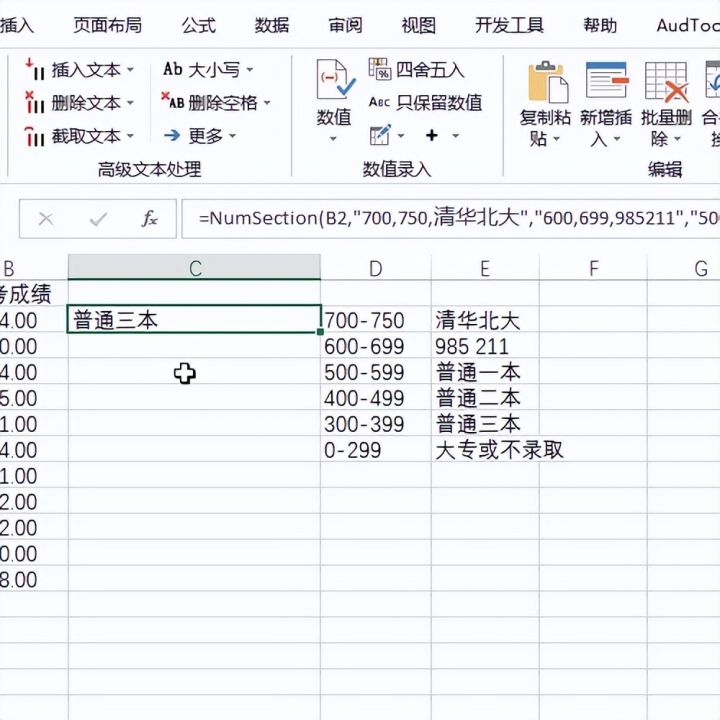Select the column F header
Screen dimensions: 720x720
[593, 268]
